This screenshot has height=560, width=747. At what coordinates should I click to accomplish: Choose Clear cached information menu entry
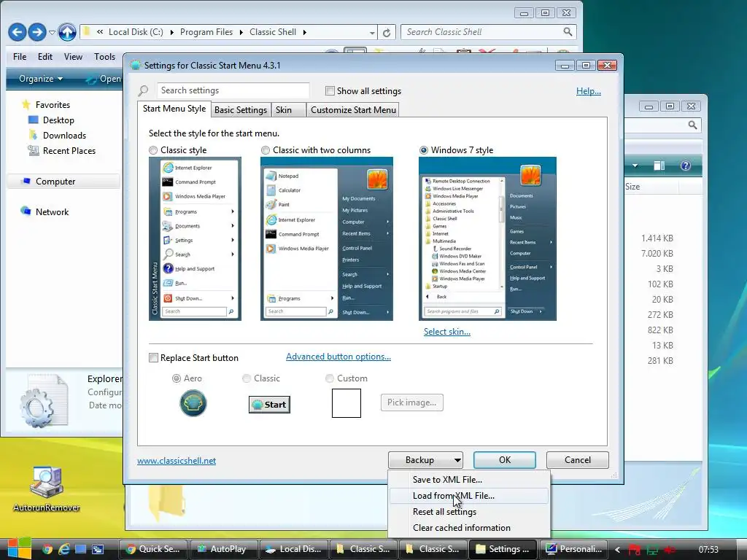click(x=469, y=528)
